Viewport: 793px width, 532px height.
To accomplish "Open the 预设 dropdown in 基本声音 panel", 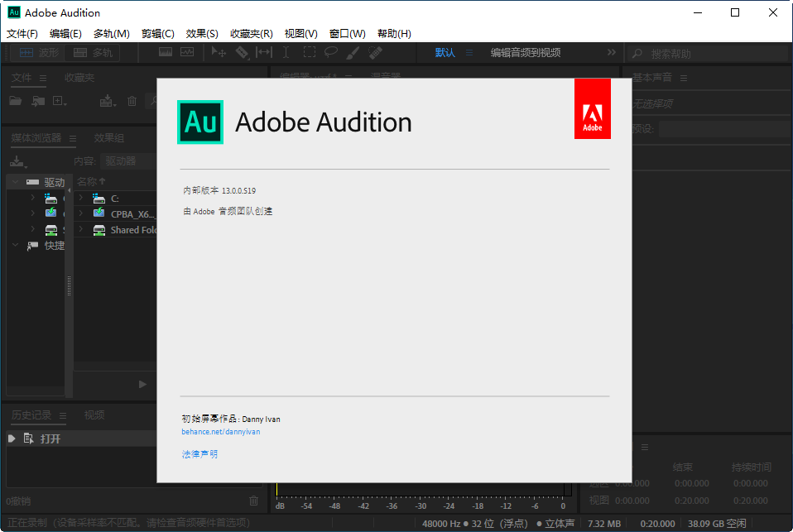I will point(723,128).
